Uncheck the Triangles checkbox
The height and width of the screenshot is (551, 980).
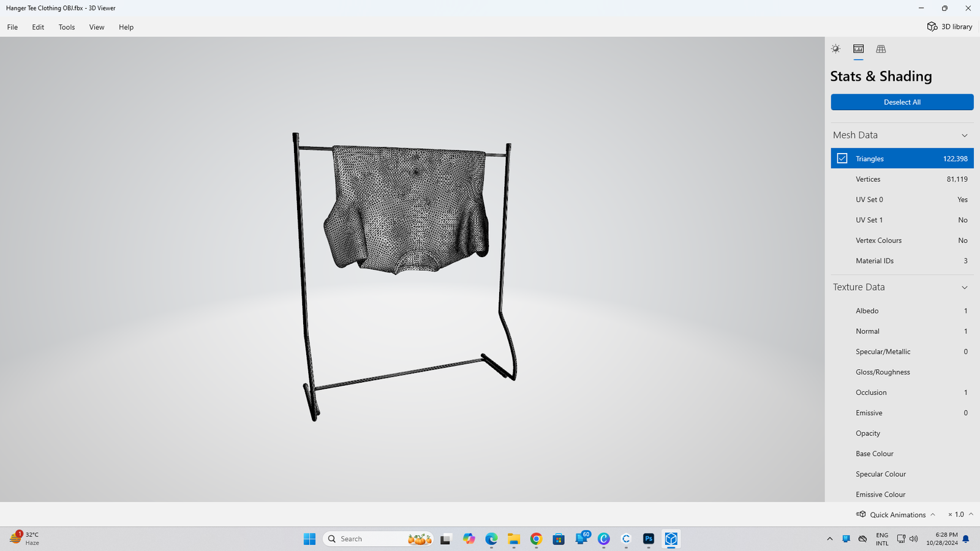coord(842,159)
